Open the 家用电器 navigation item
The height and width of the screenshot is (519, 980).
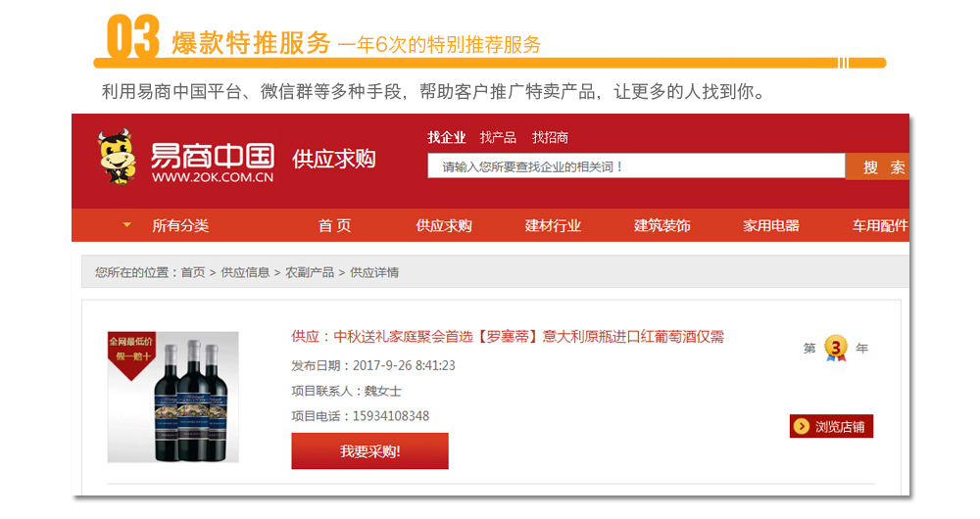pyautogui.click(x=771, y=225)
